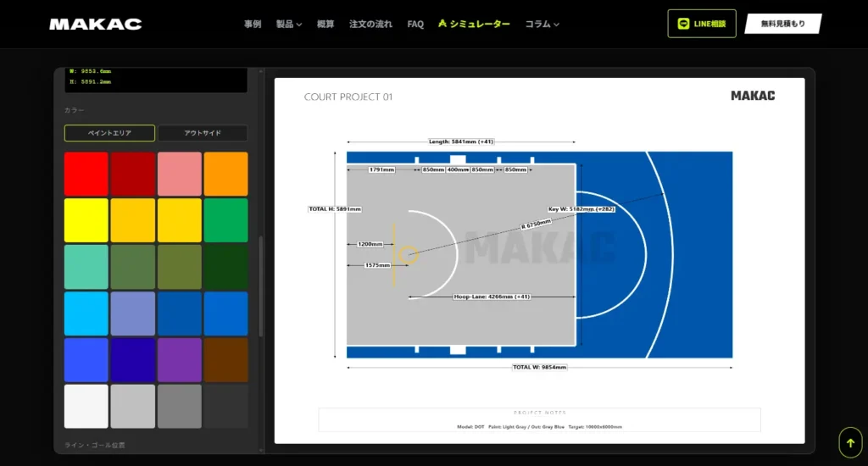Select the シミュレーター menu item
The image size is (868, 466).
(x=474, y=24)
